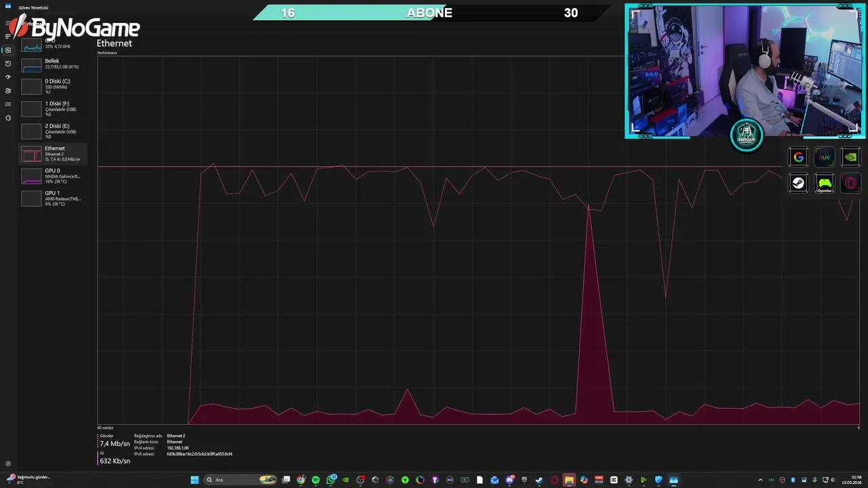Open Google Chrome from the taskbar
This screenshot has height=488, width=868.
300,480
